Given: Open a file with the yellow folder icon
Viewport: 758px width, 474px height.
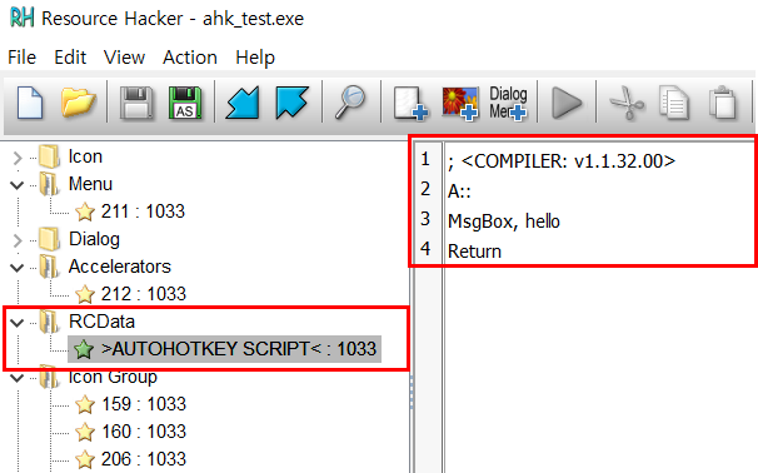Looking at the screenshot, I should [78, 102].
